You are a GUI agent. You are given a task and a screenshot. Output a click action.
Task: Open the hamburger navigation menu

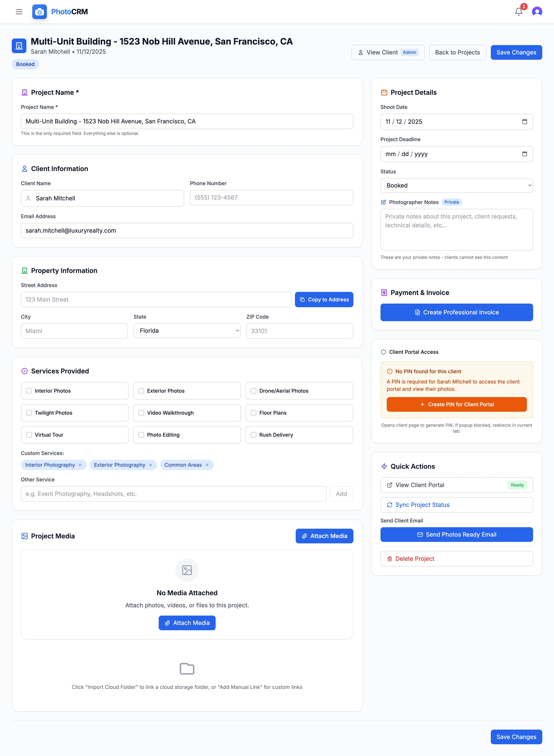[x=19, y=12]
